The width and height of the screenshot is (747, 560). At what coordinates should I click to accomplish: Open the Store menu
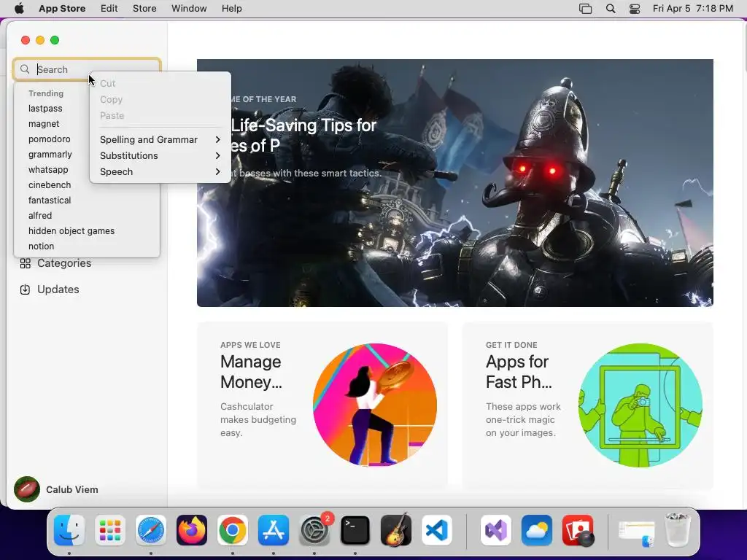click(144, 9)
